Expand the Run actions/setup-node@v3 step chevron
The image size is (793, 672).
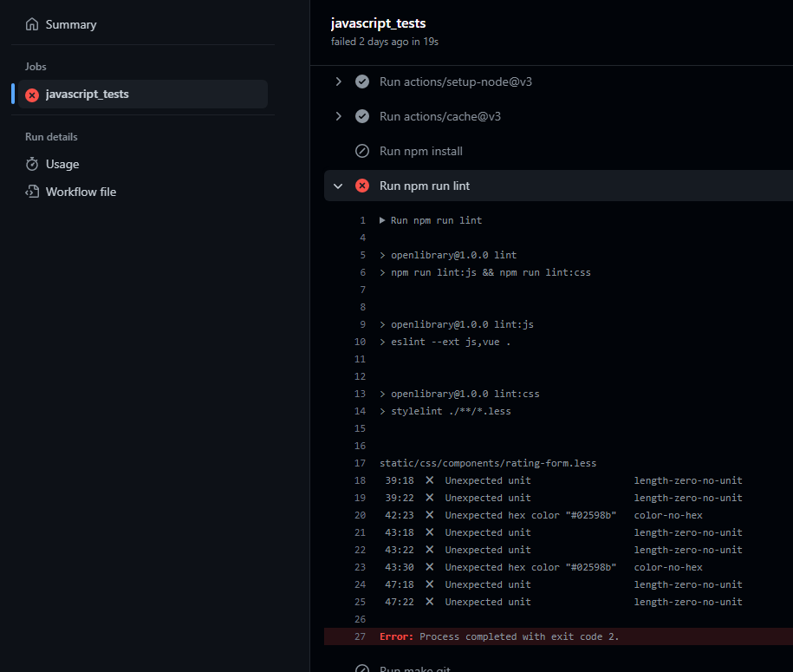(338, 82)
